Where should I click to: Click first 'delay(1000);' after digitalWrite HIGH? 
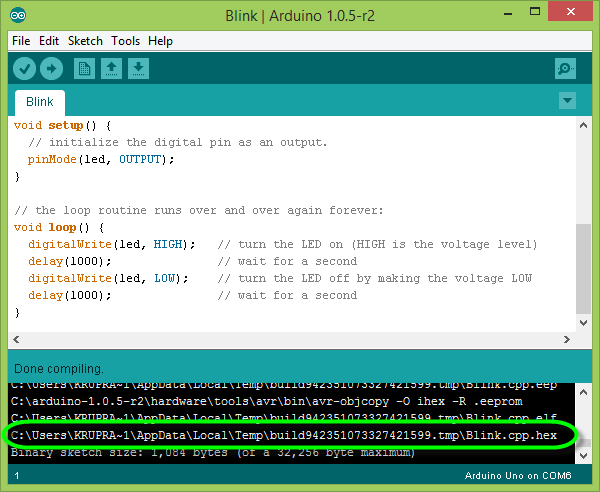click(70, 261)
